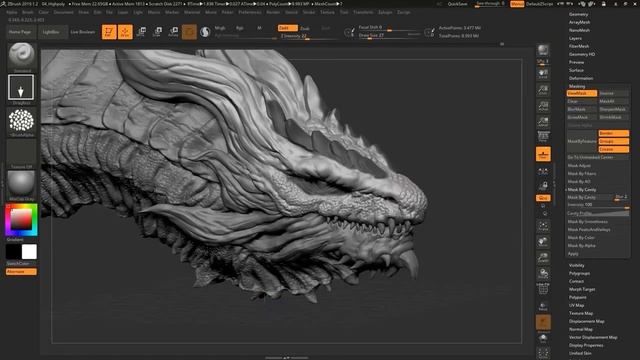Image resolution: width=640 pixels, height=360 pixels.
Task: Click the MaskByFeature button
Action: point(582,141)
